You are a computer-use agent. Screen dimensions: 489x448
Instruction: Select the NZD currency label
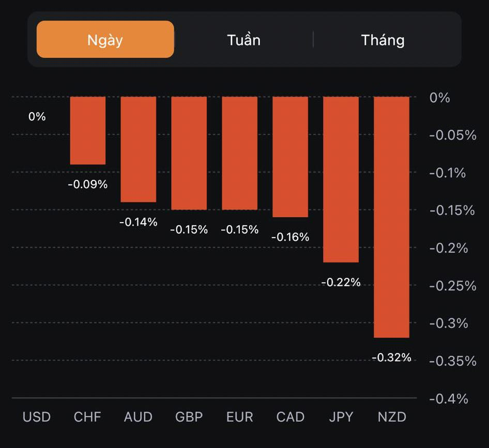pyautogui.click(x=391, y=417)
